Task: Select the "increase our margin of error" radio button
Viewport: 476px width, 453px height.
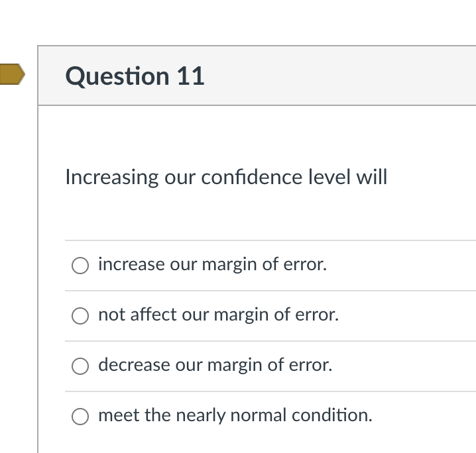Action: pyautogui.click(x=80, y=266)
